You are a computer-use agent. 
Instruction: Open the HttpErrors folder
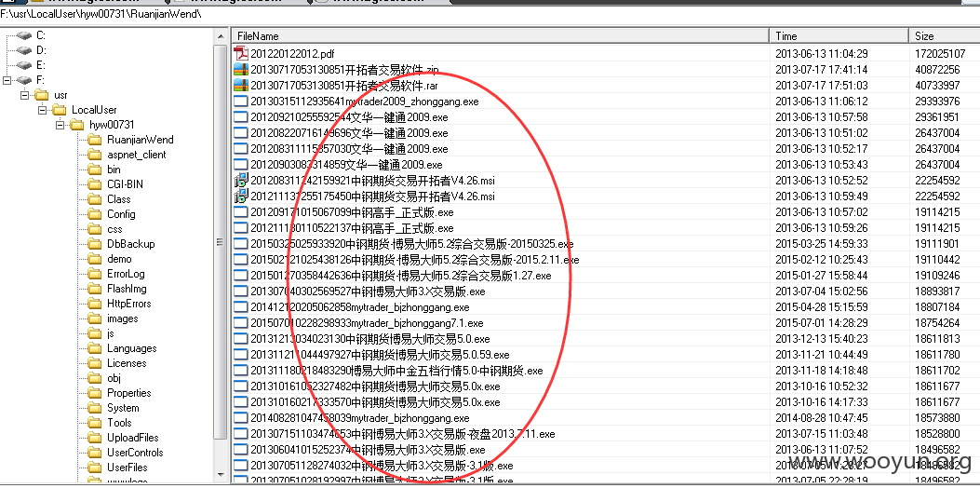(128, 304)
